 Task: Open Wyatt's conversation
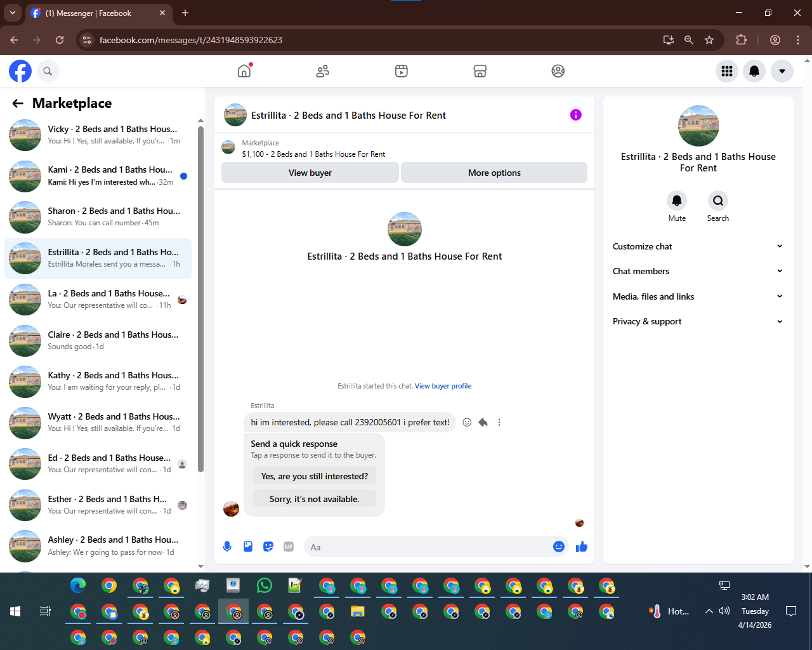(x=98, y=423)
